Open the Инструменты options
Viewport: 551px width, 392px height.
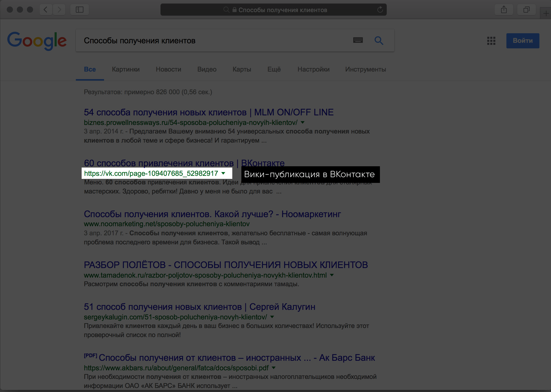coord(366,69)
